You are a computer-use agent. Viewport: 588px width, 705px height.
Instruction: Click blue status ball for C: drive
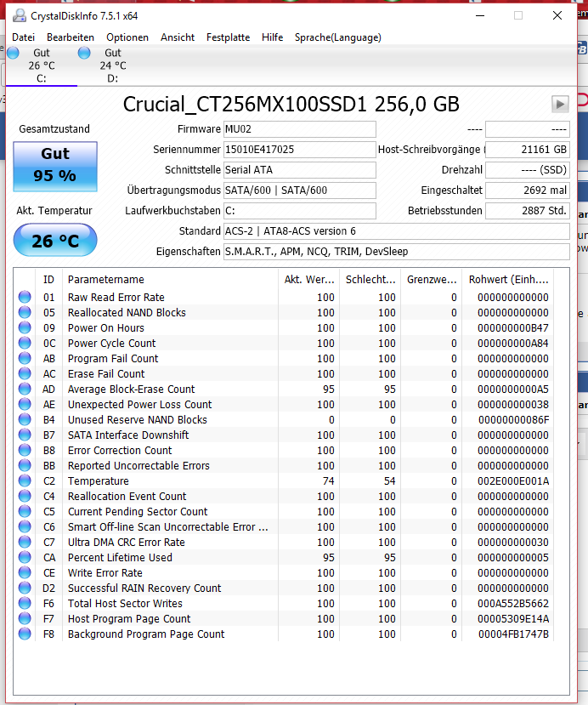[13, 53]
